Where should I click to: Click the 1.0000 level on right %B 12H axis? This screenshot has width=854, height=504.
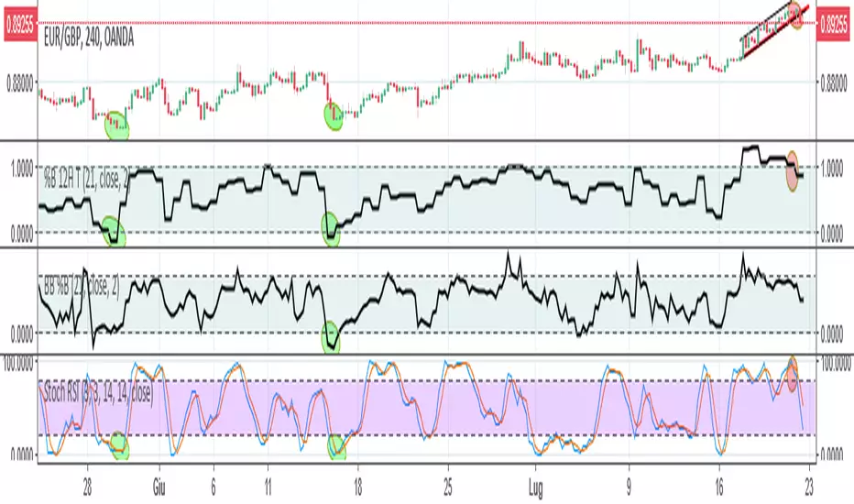(x=832, y=169)
